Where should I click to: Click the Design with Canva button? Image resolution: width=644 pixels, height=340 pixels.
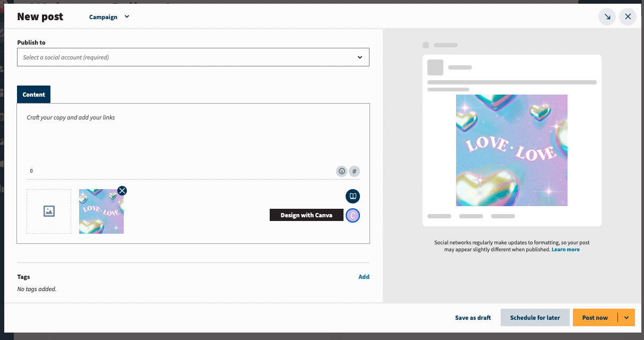[x=306, y=215]
